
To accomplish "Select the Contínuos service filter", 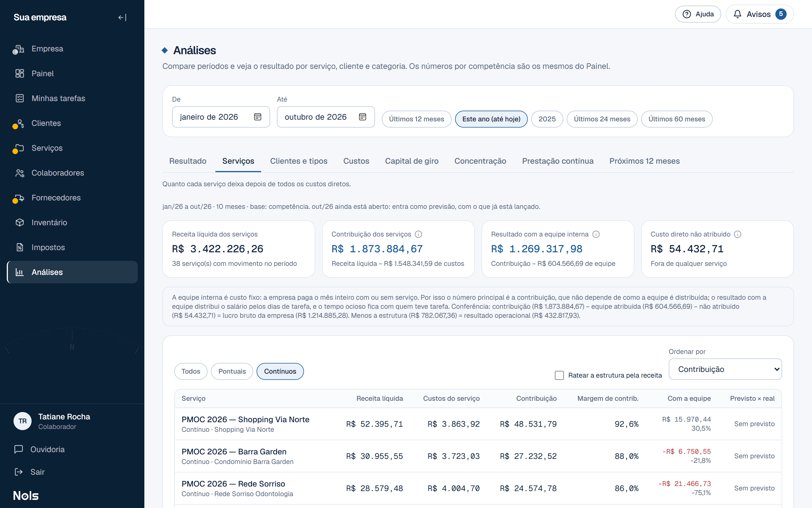I will [x=280, y=371].
